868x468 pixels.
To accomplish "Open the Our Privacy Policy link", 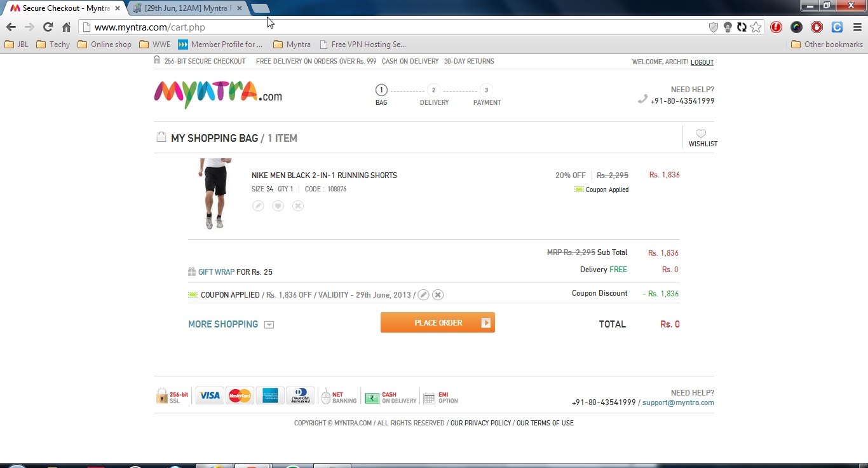I will pos(481,423).
